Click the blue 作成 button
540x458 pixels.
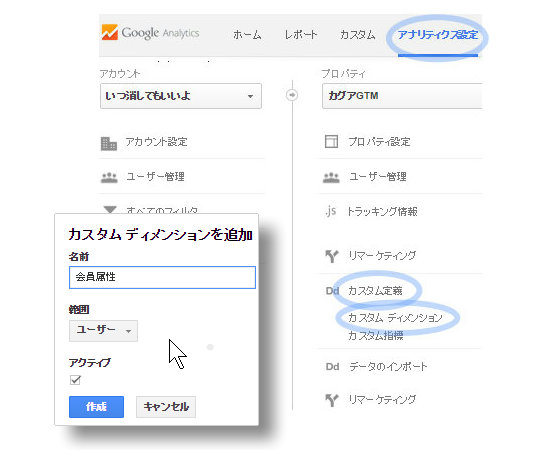coord(96,407)
